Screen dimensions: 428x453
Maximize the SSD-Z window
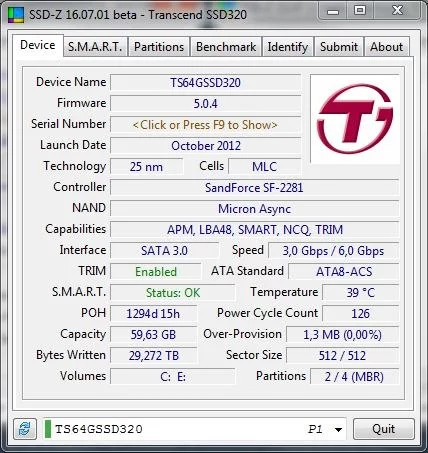coord(360,10)
